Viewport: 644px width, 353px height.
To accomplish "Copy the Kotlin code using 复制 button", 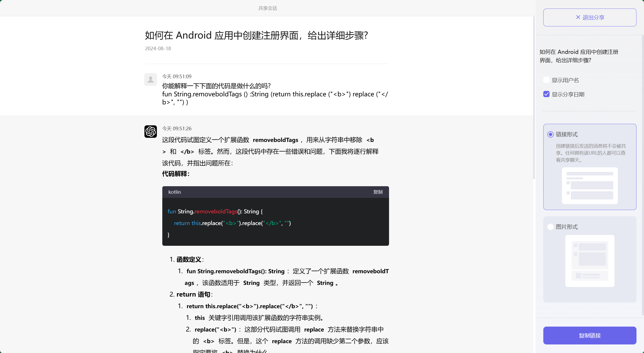I will coord(377,192).
